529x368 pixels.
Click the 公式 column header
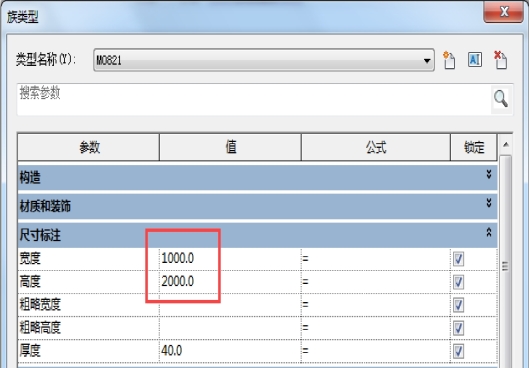[375, 147]
